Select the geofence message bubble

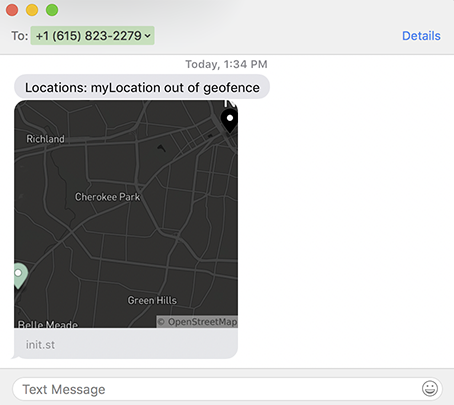tap(142, 87)
